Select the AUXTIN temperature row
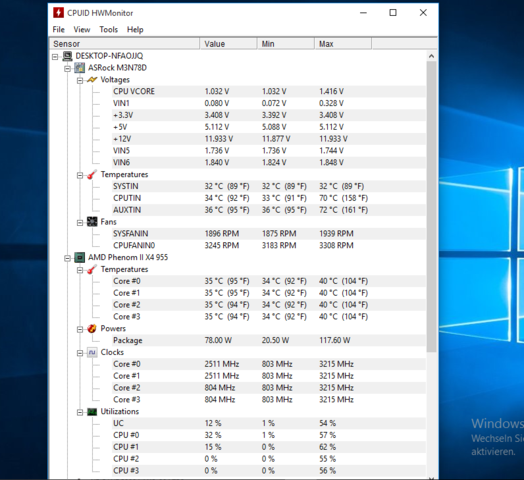The height and width of the screenshot is (480, 524). (x=269, y=210)
